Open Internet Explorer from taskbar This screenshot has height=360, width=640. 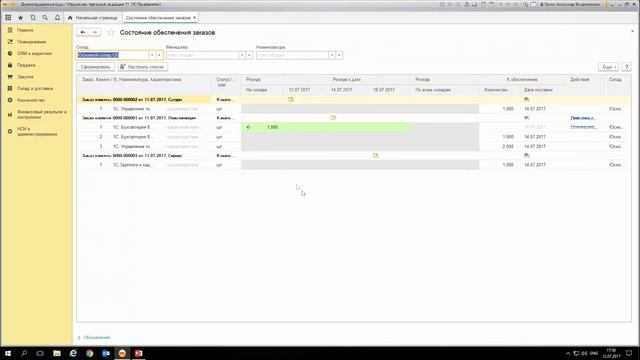click(x=73, y=353)
